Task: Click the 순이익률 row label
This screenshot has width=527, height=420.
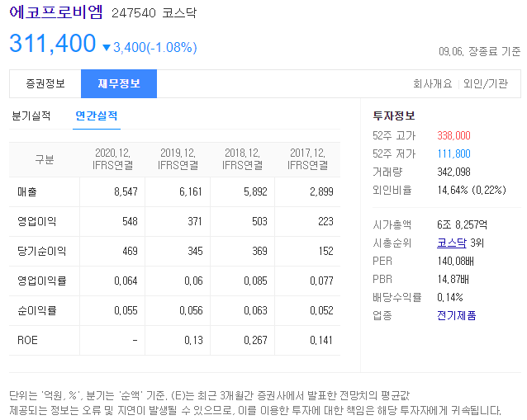Action: [36, 310]
